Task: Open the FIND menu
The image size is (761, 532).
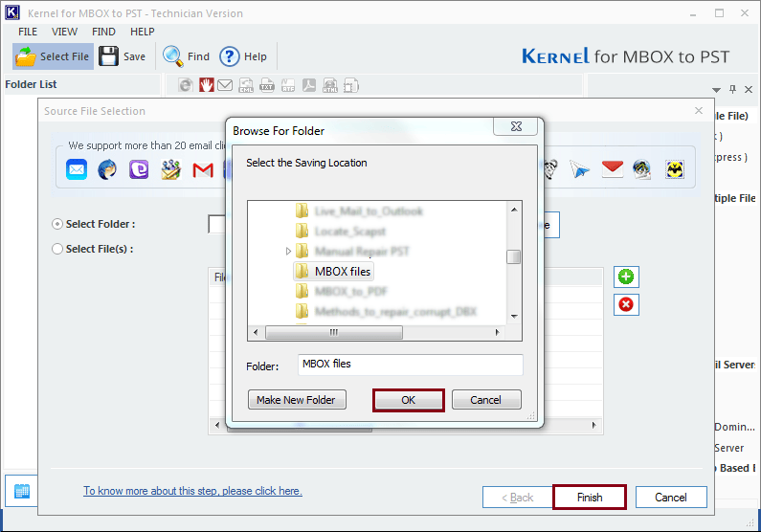Action: pyautogui.click(x=104, y=32)
